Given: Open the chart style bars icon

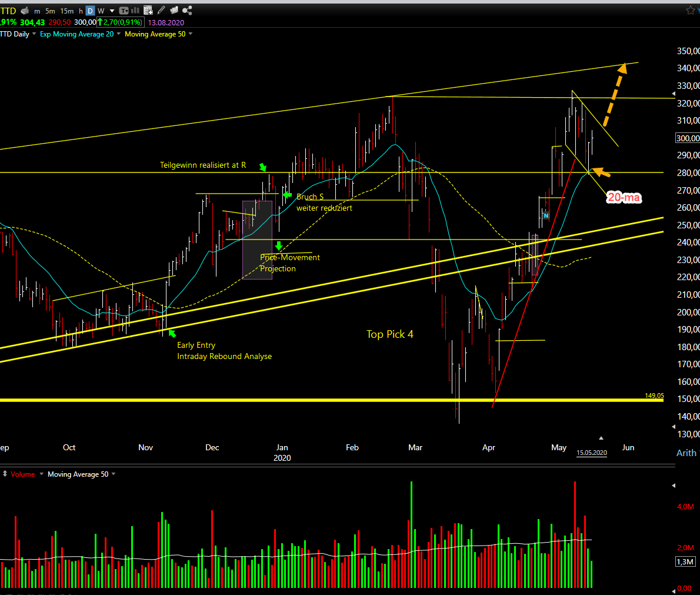Looking at the screenshot, I should 135,10.
